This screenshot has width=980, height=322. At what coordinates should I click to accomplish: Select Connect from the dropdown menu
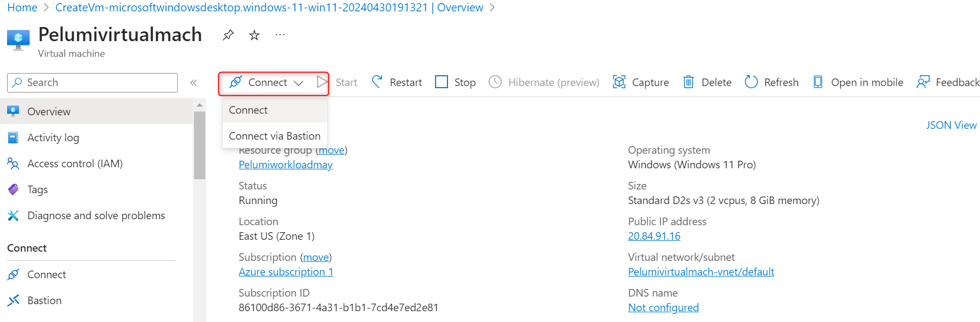248,110
